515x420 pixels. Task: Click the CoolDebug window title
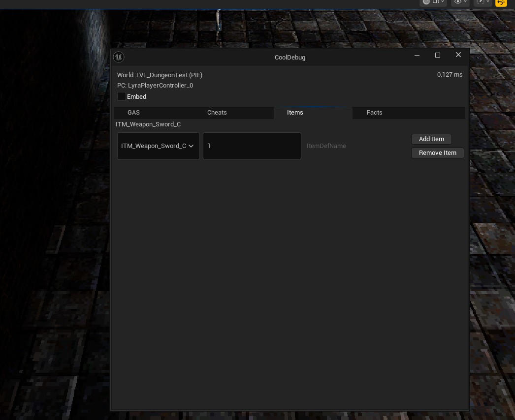tap(290, 58)
